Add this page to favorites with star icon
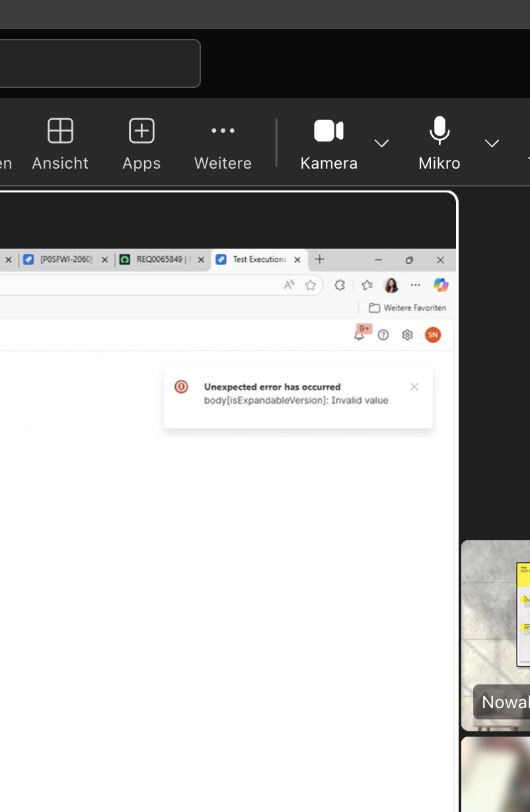This screenshot has width=530, height=812. pyautogui.click(x=310, y=285)
